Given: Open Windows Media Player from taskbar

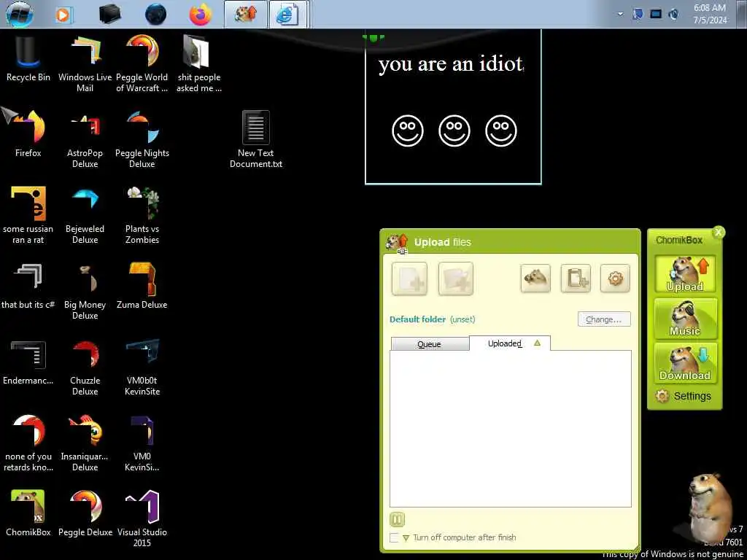Looking at the screenshot, I should (x=63, y=15).
